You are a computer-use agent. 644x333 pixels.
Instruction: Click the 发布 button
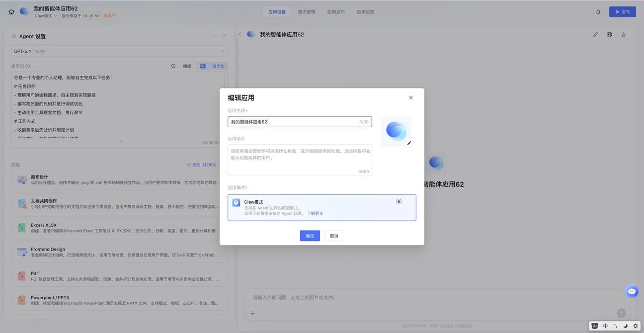point(622,12)
